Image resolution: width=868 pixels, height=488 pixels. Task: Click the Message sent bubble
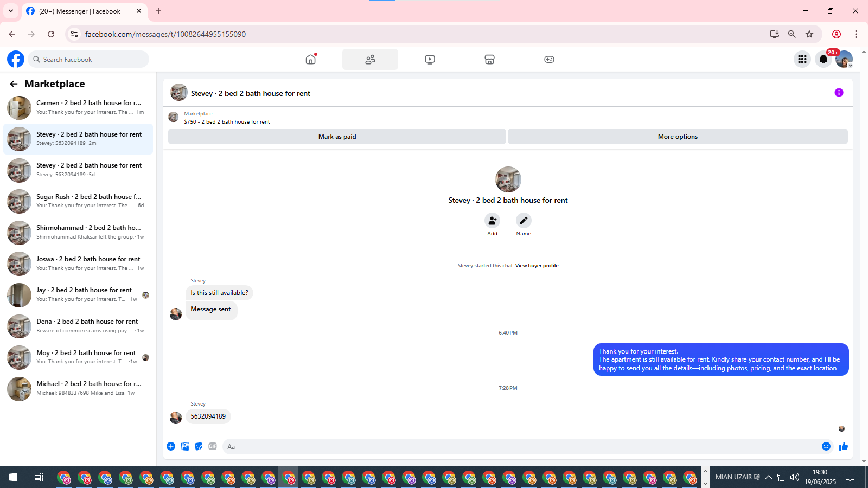click(x=211, y=310)
